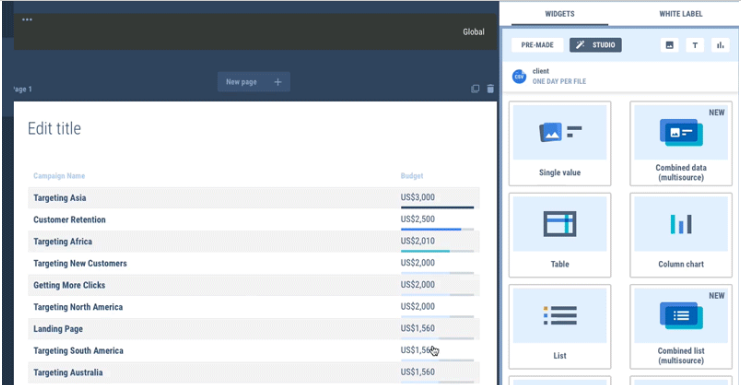Switch to the White Label tab

(x=681, y=14)
